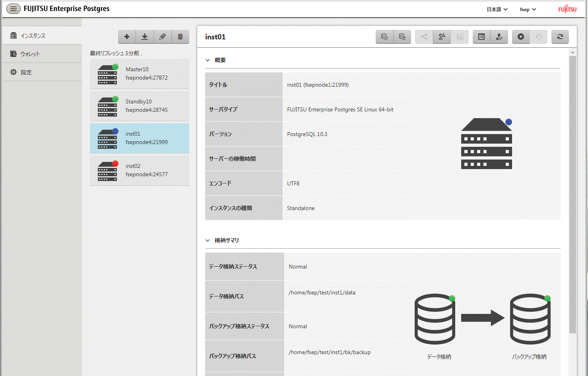
Task: Select the Master10 instance in the list
Action: (140, 74)
